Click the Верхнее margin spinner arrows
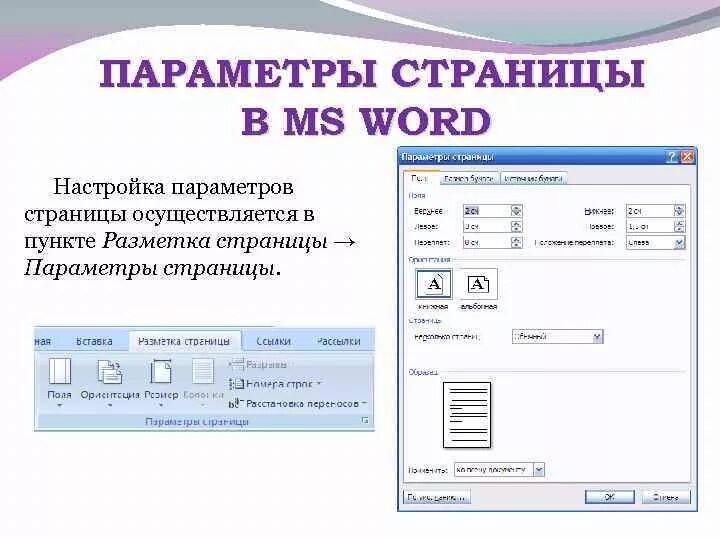This screenshot has width=720, height=540. tap(517, 211)
